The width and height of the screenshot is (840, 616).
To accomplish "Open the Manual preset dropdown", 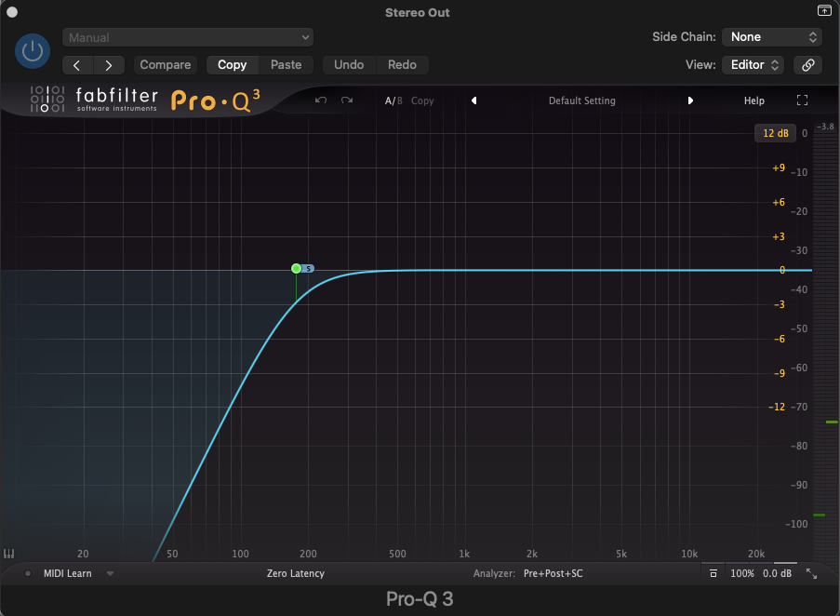I will pyautogui.click(x=188, y=37).
